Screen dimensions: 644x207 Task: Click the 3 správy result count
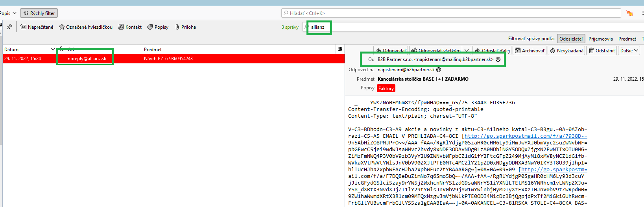pyautogui.click(x=290, y=27)
